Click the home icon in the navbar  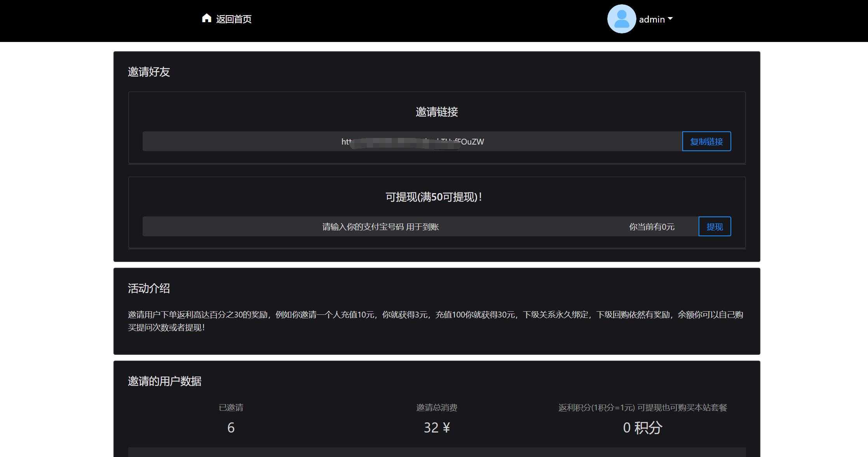click(206, 18)
